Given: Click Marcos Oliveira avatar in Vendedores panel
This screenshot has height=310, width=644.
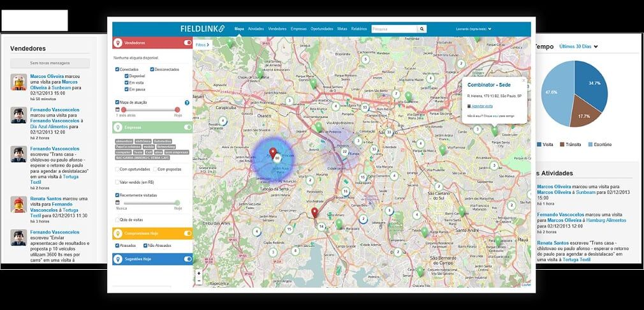Looking at the screenshot, I should (18, 82).
